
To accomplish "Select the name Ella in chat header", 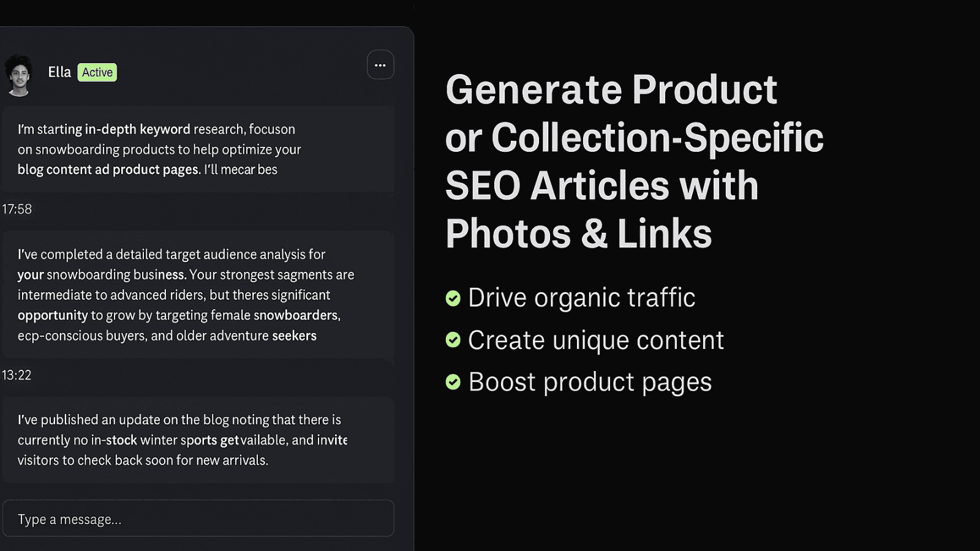I will 59,72.
